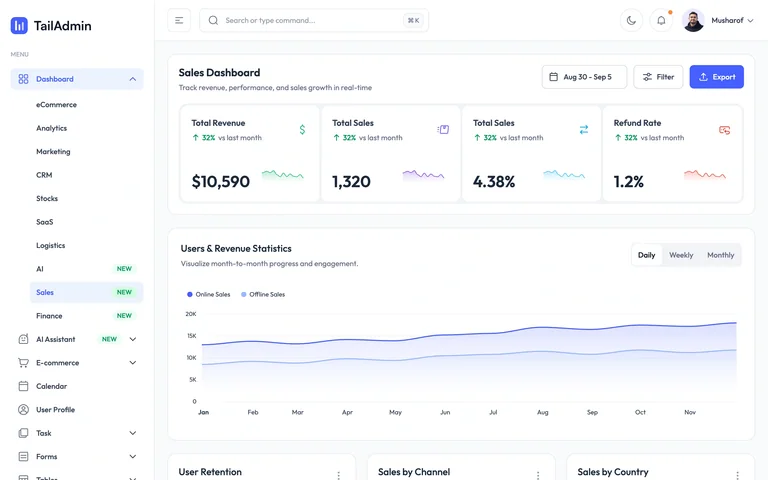Click the Users & Revenue Statistics heading
This screenshot has width=768, height=480.
point(236,249)
